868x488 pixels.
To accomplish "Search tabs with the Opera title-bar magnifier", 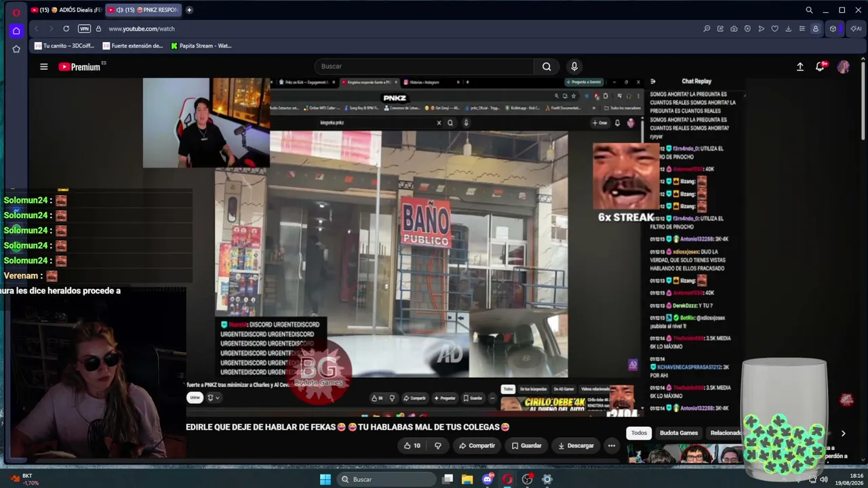I will tap(809, 10).
